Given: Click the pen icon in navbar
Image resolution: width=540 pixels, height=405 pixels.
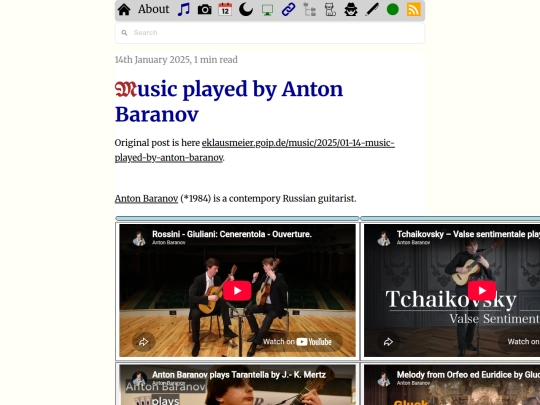Looking at the screenshot, I should pos(372,9).
